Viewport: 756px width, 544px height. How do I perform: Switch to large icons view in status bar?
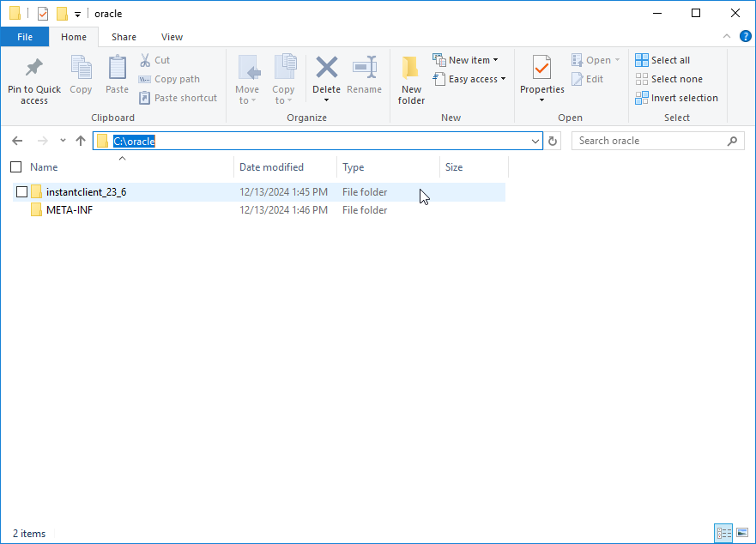[x=742, y=533]
